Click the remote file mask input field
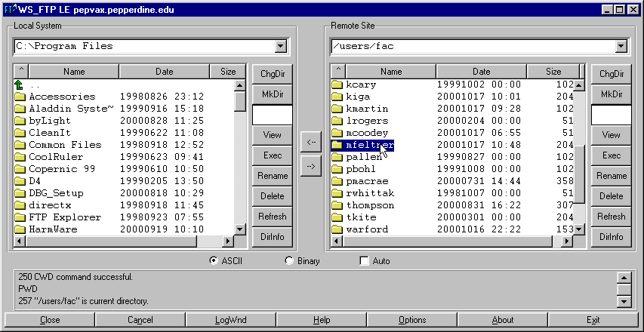This screenshot has height=332, width=644. pos(611,115)
